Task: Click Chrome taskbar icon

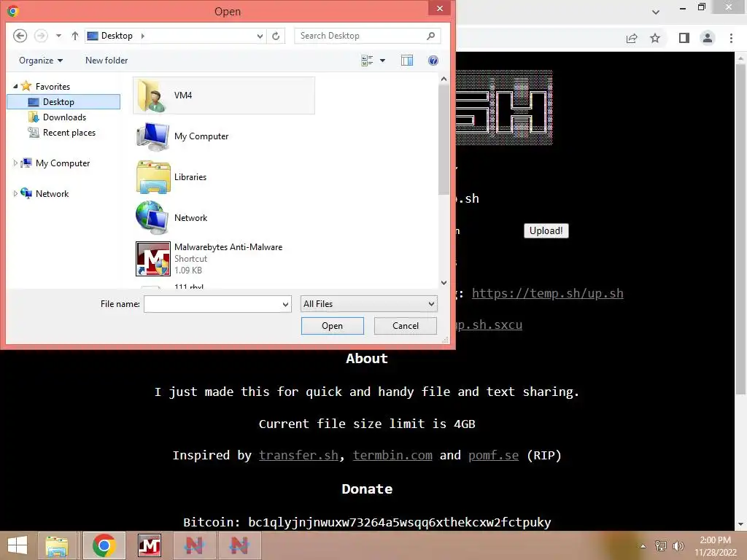Action: [104, 545]
